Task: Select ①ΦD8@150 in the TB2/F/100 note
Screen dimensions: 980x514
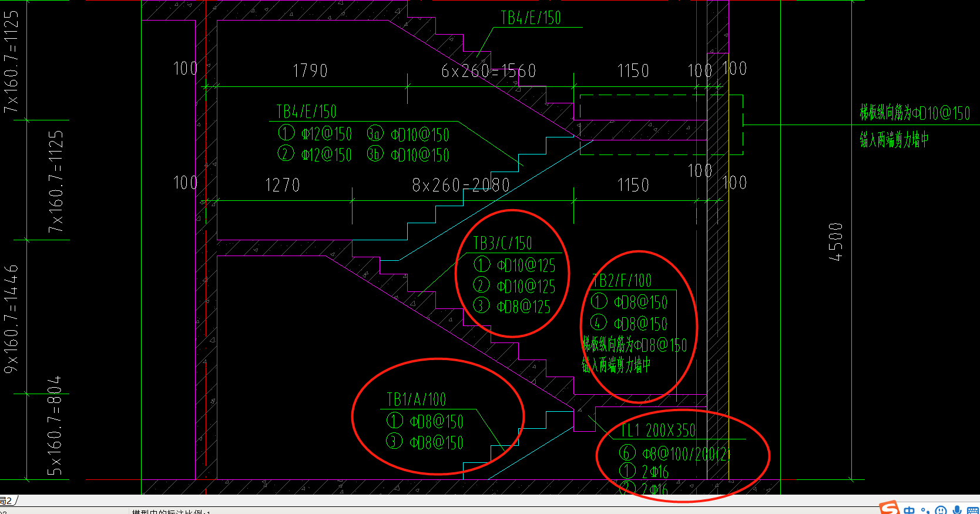Action: click(x=629, y=302)
